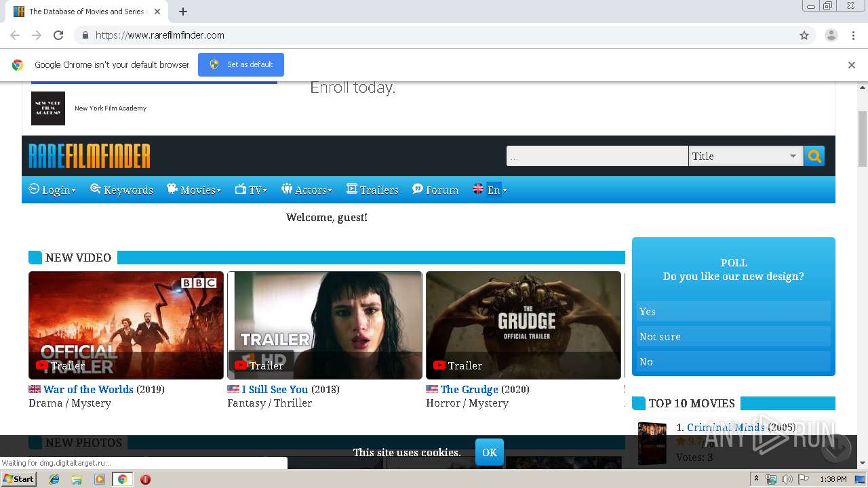Click the network tray icon
Image resolution: width=868 pixels, height=488 pixels.
(x=771, y=479)
